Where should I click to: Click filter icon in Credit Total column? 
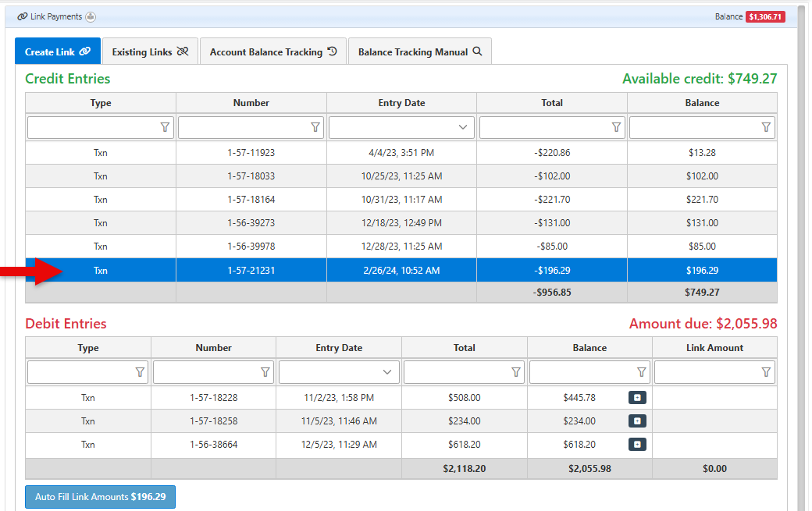click(x=616, y=127)
